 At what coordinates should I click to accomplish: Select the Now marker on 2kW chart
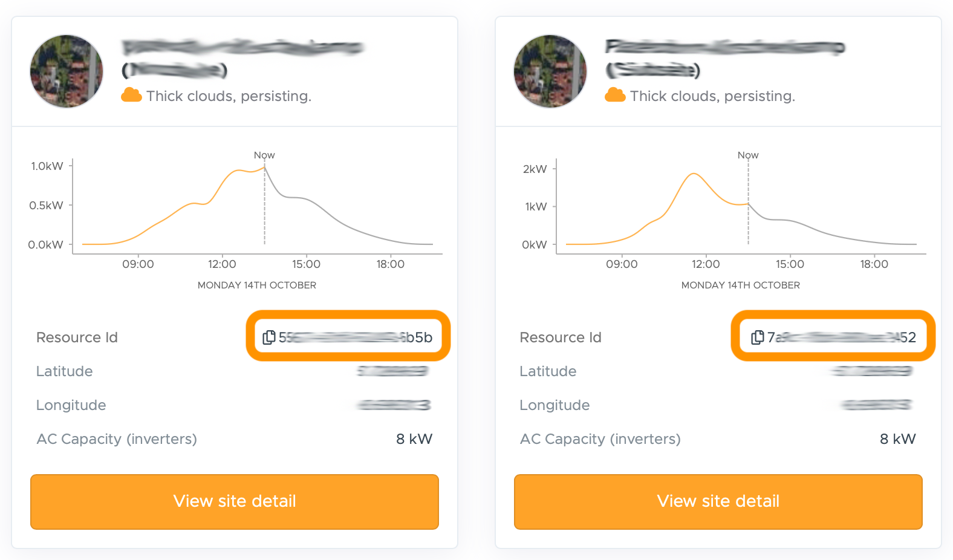click(748, 155)
